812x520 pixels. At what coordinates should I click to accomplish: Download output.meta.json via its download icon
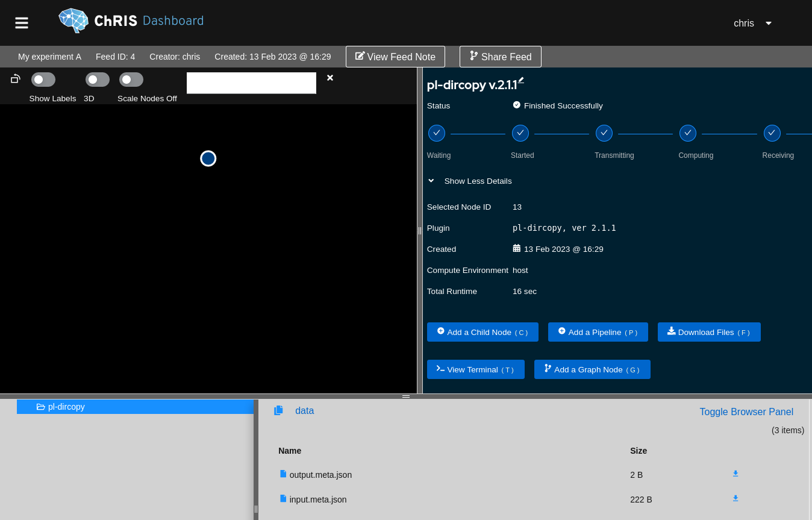pyautogui.click(x=735, y=474)
